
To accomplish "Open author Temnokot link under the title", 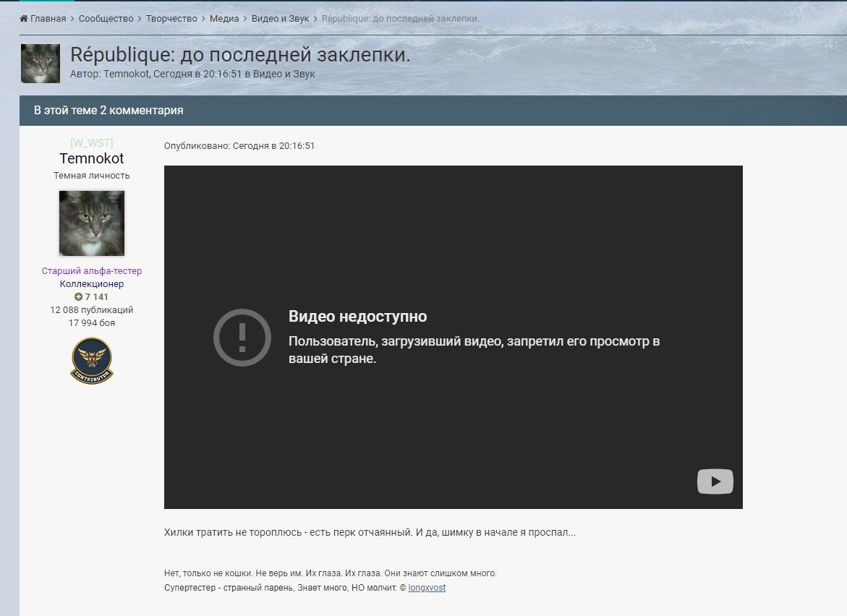I will tap(126, 74).
